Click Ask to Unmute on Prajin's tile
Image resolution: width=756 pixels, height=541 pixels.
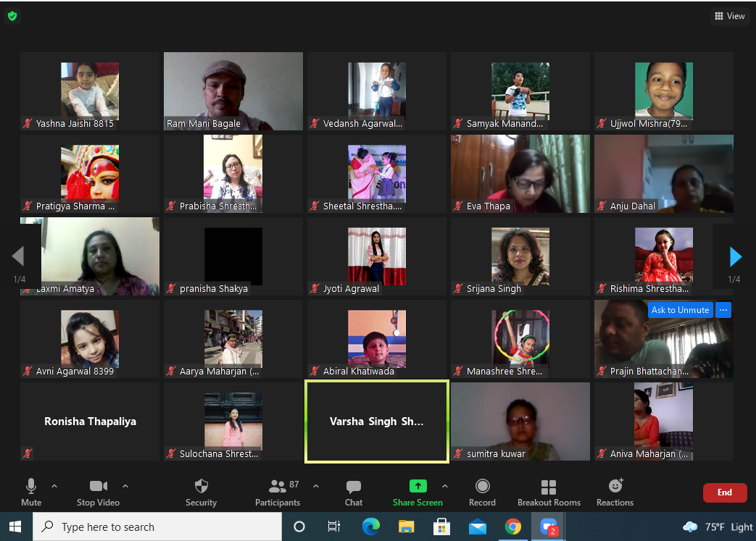click(680, 310)
